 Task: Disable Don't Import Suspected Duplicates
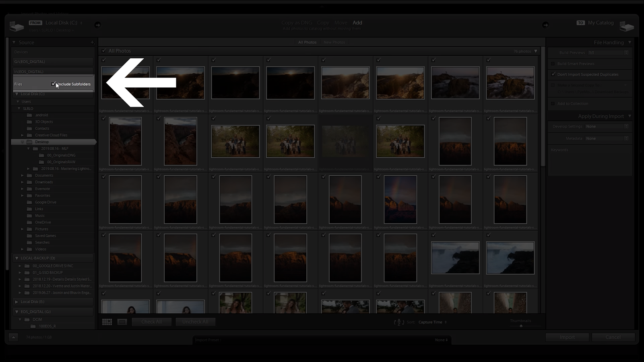(x=553, y=74)
